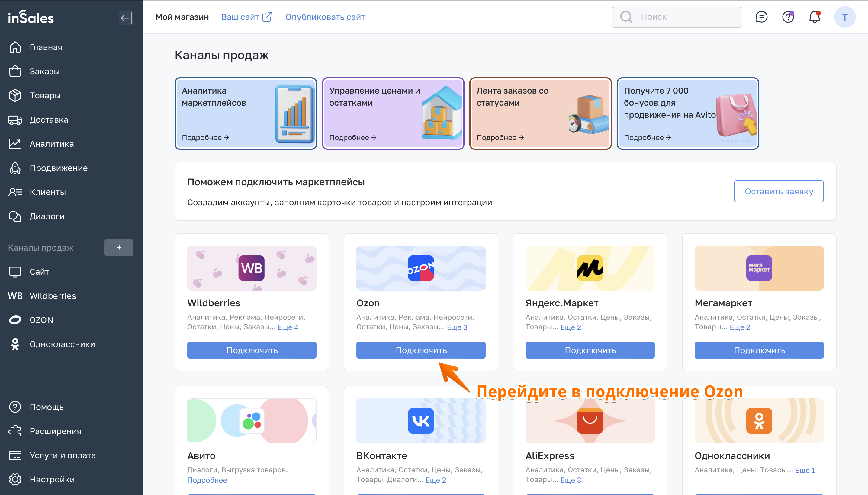
Task: Click the Ozon logo thumbnail
Action: pos(421,268)
